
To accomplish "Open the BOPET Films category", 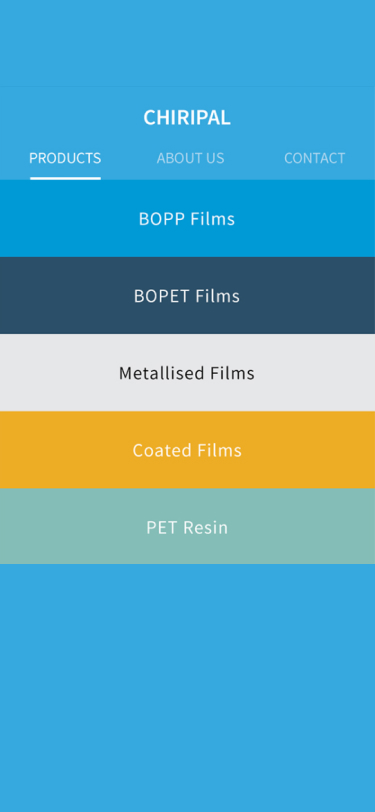I will 188,296.
